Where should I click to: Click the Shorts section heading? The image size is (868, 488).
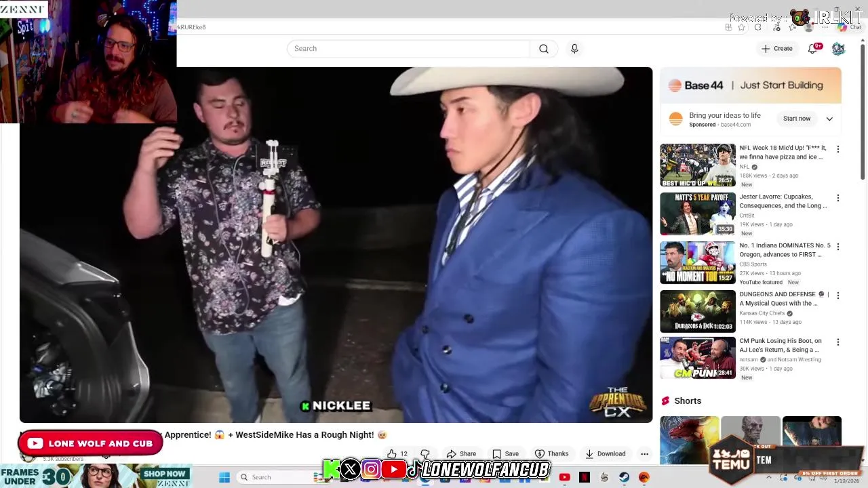(688, 401)
